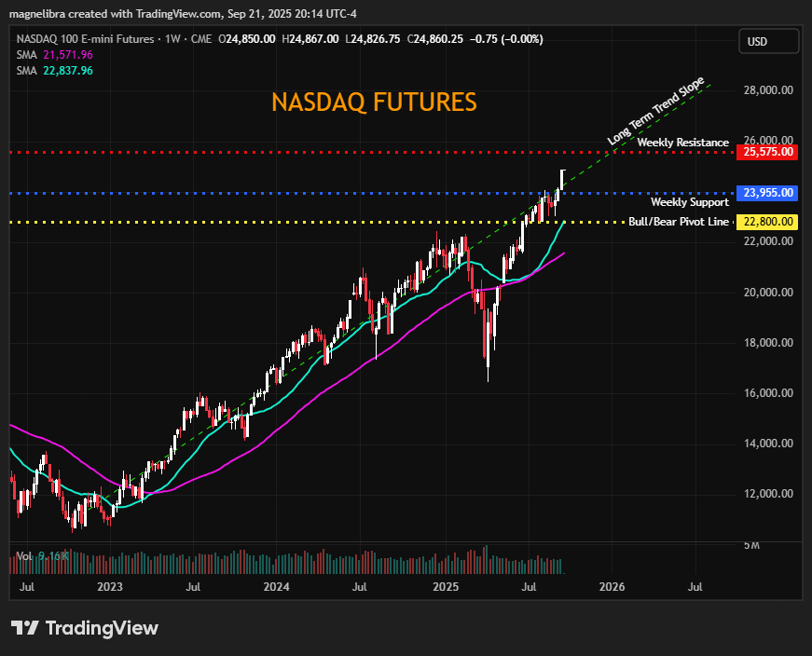Click the Long Term Trend Slope text
The image size is (812, 656).
[655, 111]
